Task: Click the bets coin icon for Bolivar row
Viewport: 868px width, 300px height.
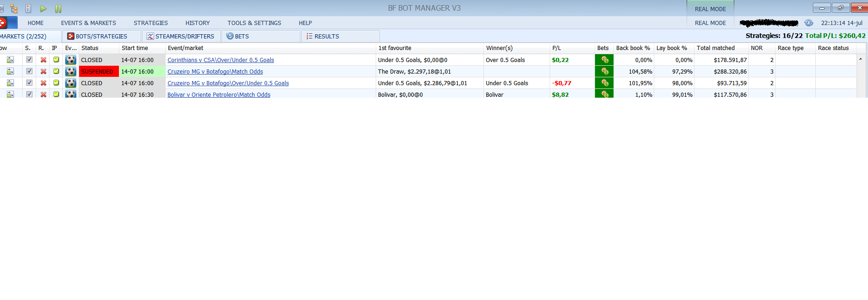Action: pos(604,94)
